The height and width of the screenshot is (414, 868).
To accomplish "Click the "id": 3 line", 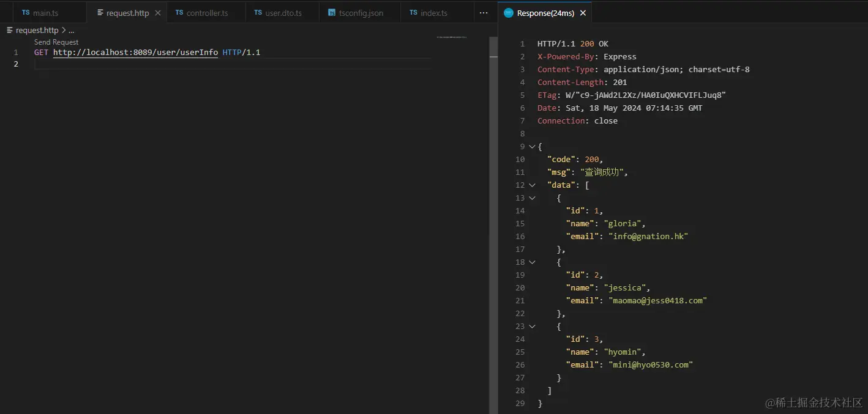I will [x=584, y=339].
